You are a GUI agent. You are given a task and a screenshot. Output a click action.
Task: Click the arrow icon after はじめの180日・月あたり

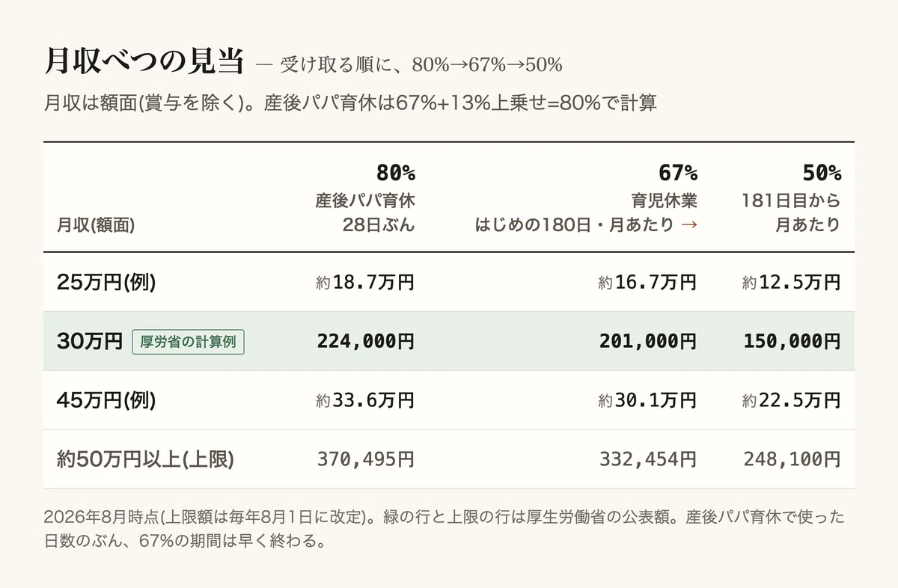pyautogui.click(x=689, y=225)
